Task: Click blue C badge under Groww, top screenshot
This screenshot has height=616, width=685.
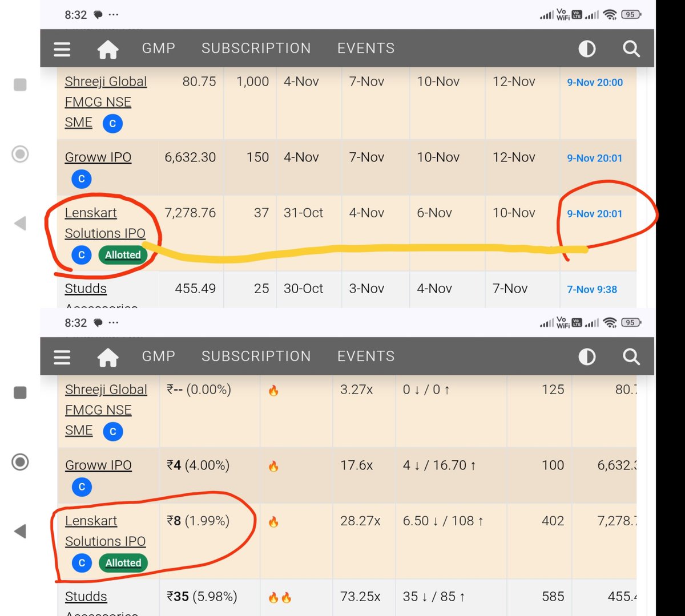Action: (82, 179)
